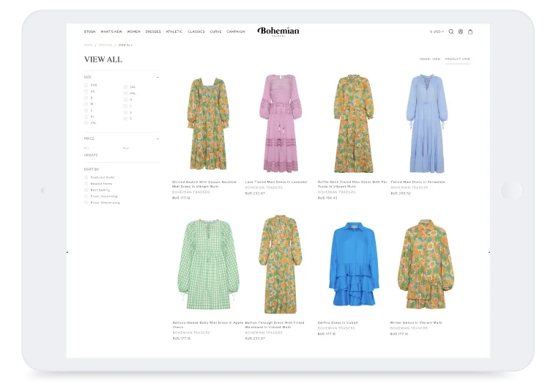
Task: Click Home in the breadcrumb
Action: [89, 45]
